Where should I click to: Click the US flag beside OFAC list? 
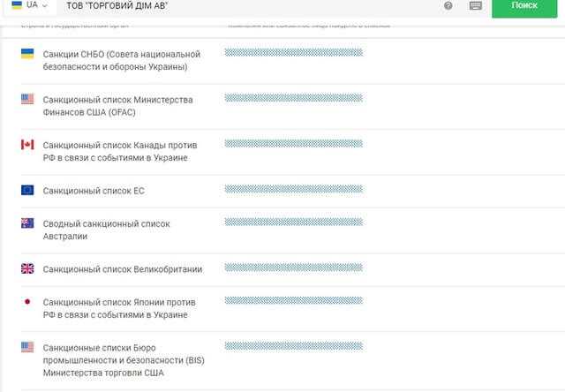27,99
